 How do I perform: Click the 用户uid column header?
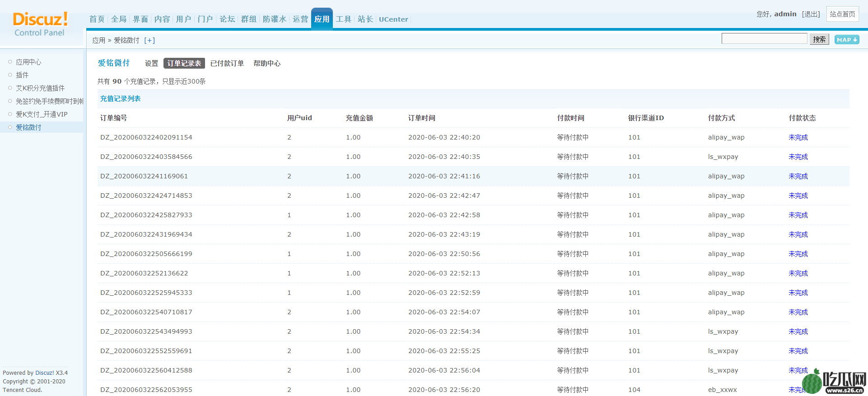(299, 118)
